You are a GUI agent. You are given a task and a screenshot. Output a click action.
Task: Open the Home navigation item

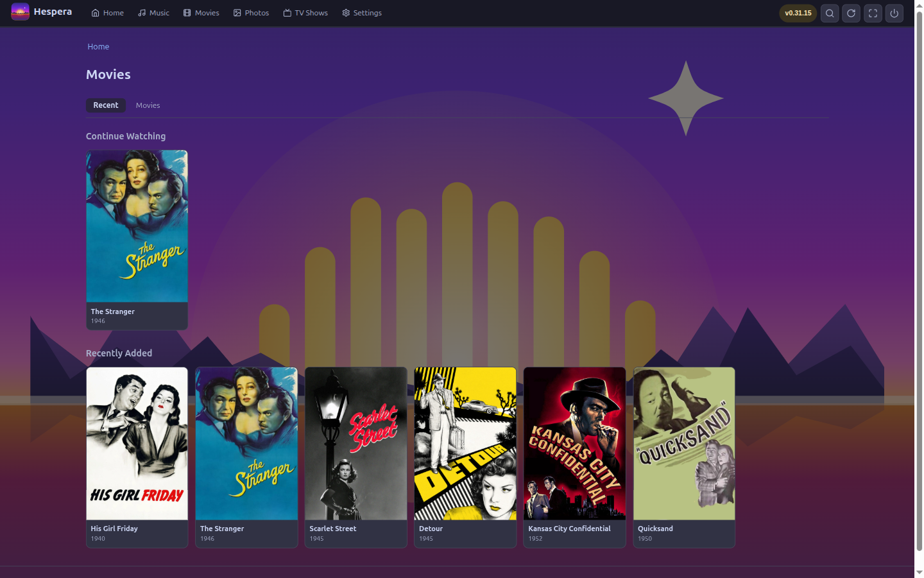pos(107,13)
